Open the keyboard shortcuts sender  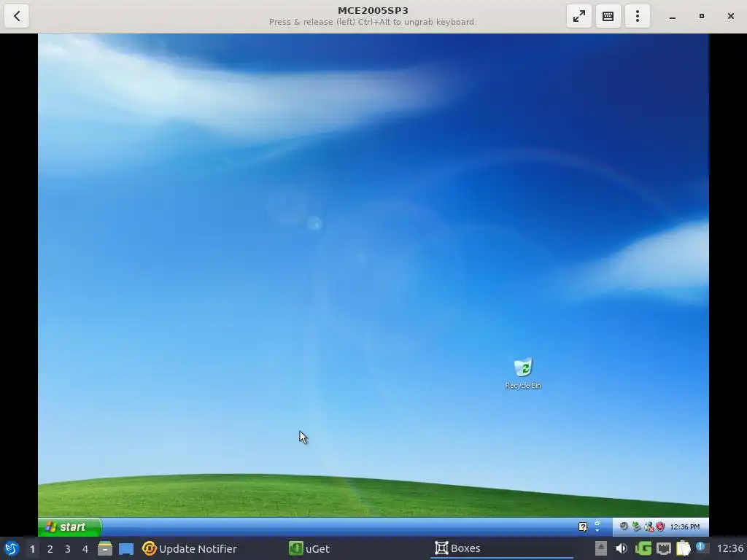click(608, 16)
